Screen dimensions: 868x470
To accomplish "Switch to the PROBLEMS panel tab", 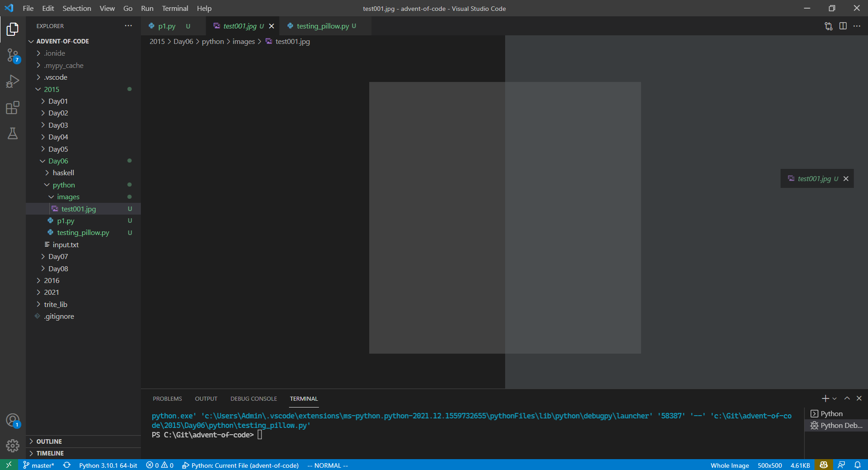I will click(x=167, y=399).
